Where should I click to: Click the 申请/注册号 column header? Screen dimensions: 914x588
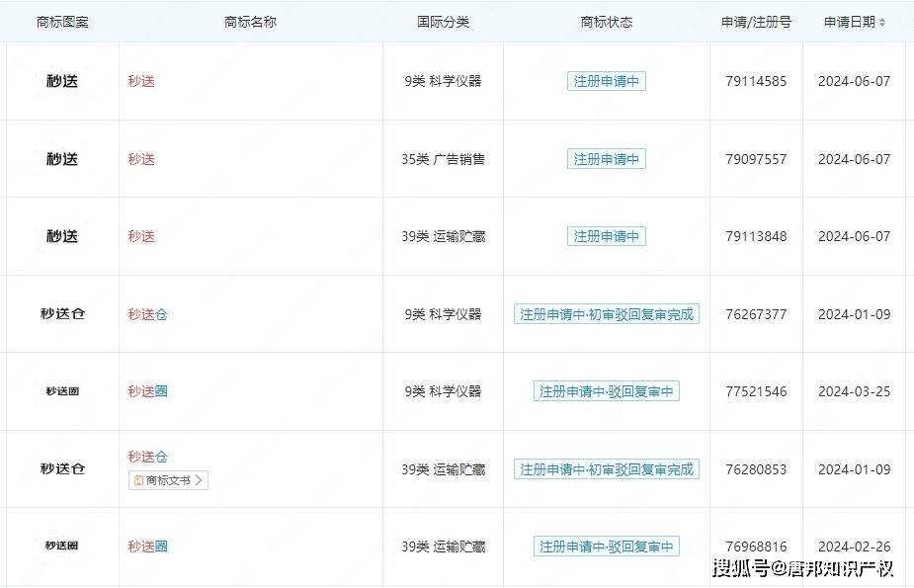pos(756,22)
